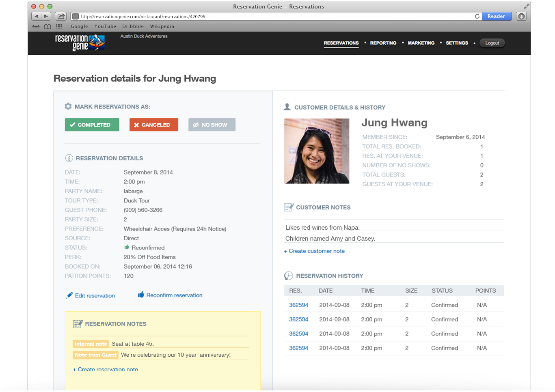Image resolution: width=555 pixels, height=392 pixels.
Task: Mark the reservation as No Show
Action: [212, 125]
